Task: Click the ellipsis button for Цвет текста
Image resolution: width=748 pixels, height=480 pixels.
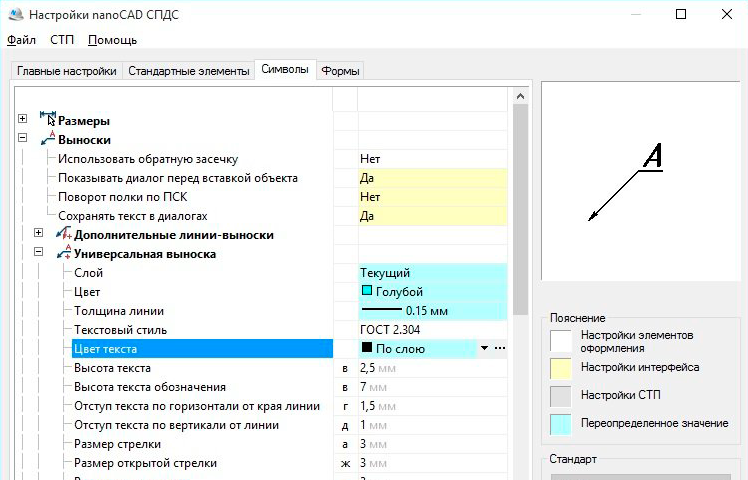Action: click(x=499, y=348)
